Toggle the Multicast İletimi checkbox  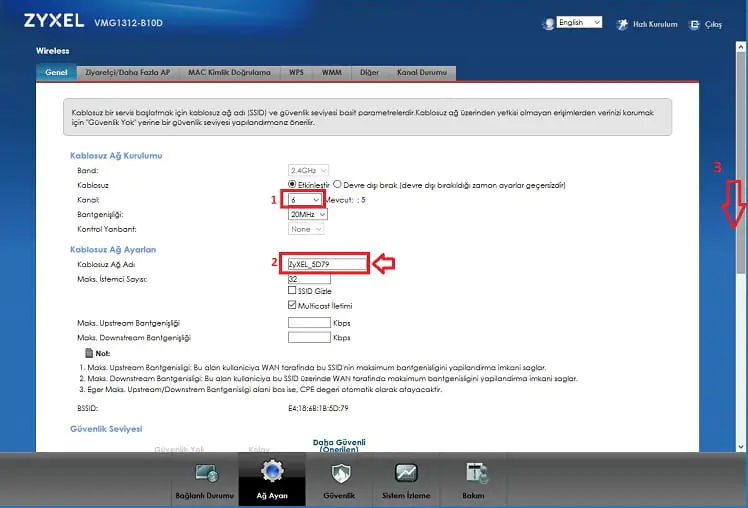292,305
